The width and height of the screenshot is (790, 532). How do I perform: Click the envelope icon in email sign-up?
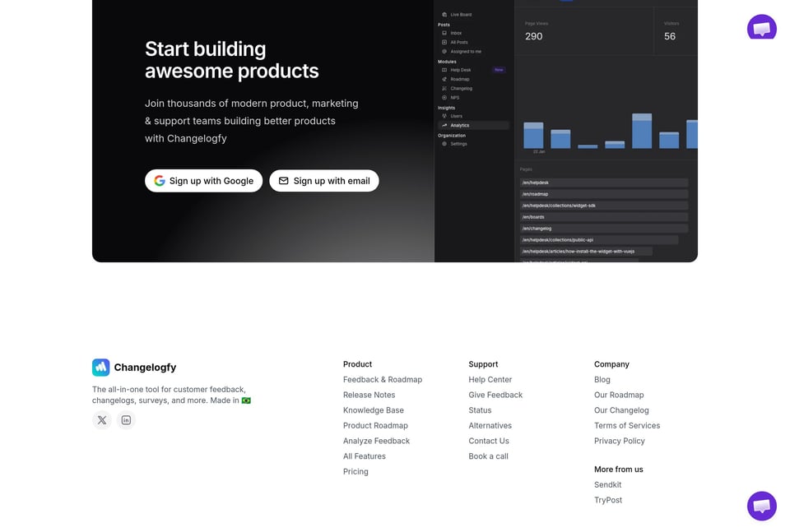[284, 181]
